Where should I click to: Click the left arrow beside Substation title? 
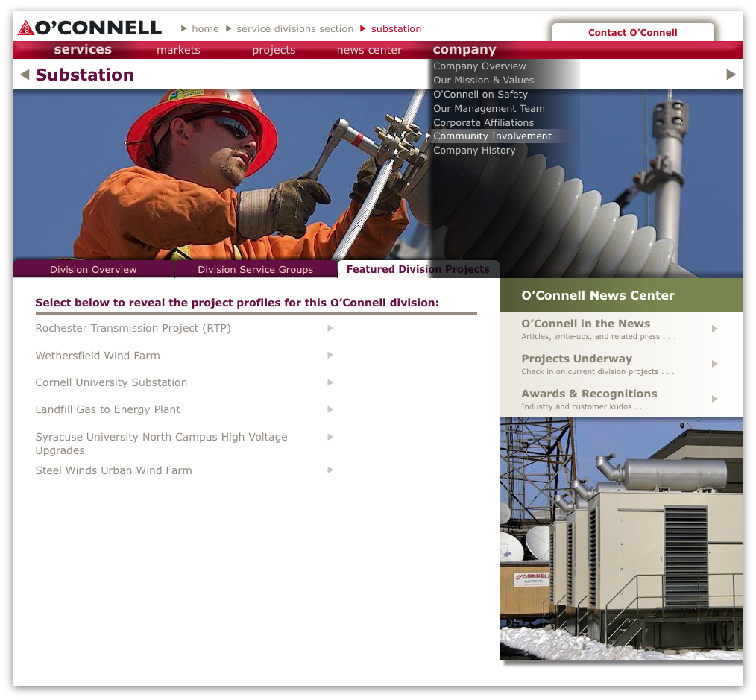click(25, 75)
